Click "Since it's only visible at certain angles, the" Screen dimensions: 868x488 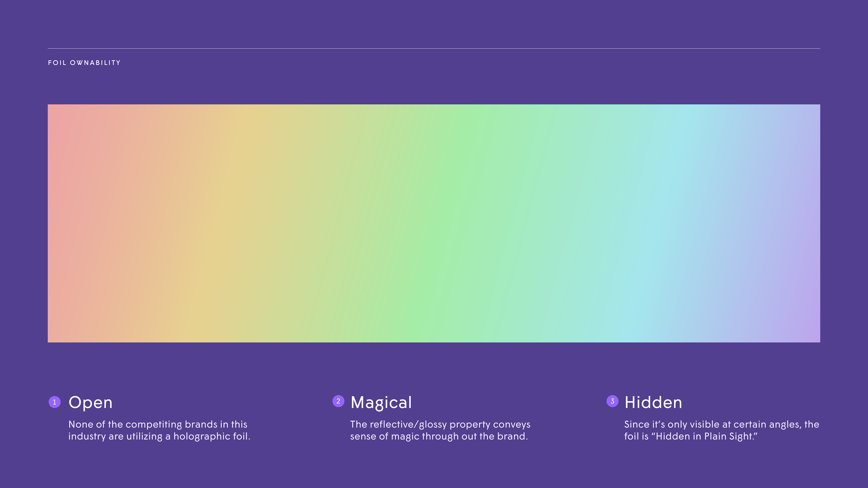point(722,424)
